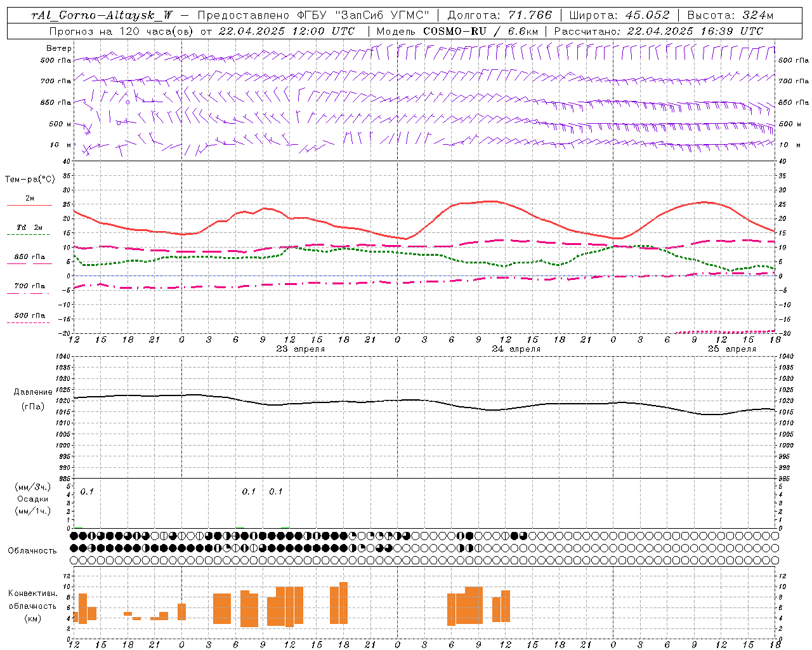
Task: Click the Широта: 45.052 value in header
Action: tap(619, 15)
